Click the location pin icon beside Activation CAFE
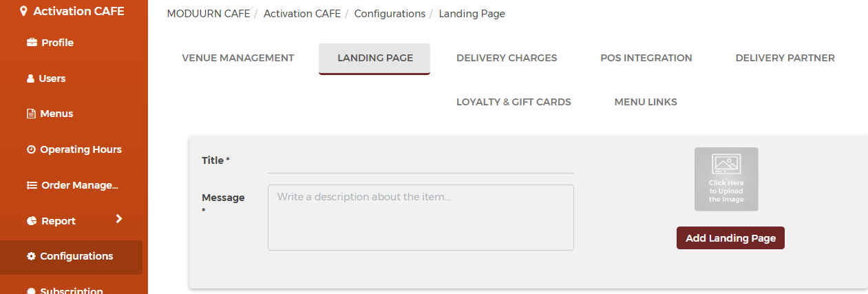The width and height of the screenshot is (868, 294). (x=24, y=11)
